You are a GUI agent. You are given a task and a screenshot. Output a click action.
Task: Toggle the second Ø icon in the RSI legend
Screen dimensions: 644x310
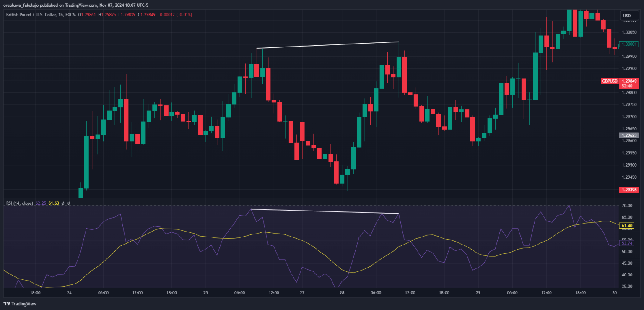click(x=68, y=203)
